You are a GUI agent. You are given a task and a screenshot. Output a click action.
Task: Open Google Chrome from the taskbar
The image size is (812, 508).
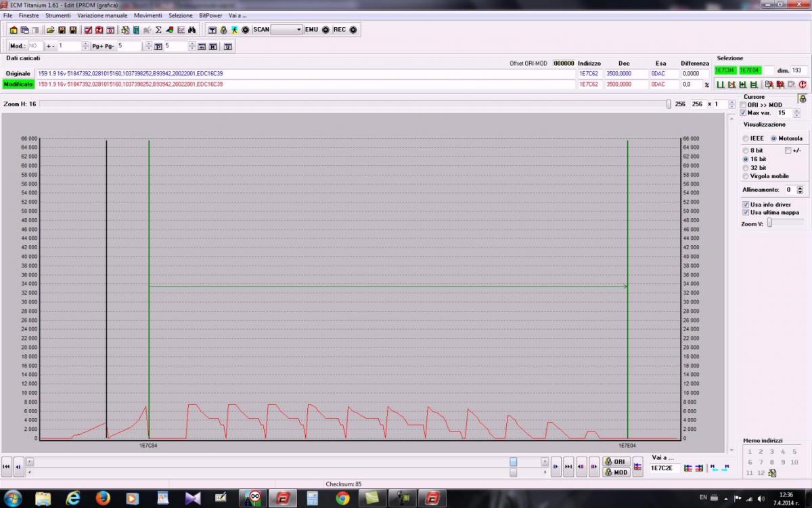(342, 498)
